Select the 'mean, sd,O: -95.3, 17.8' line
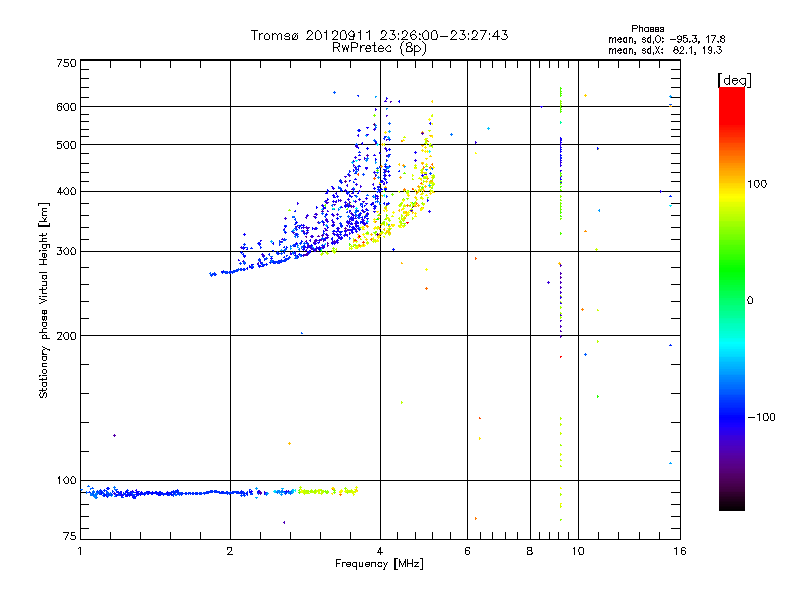 [x=666, y=39]
